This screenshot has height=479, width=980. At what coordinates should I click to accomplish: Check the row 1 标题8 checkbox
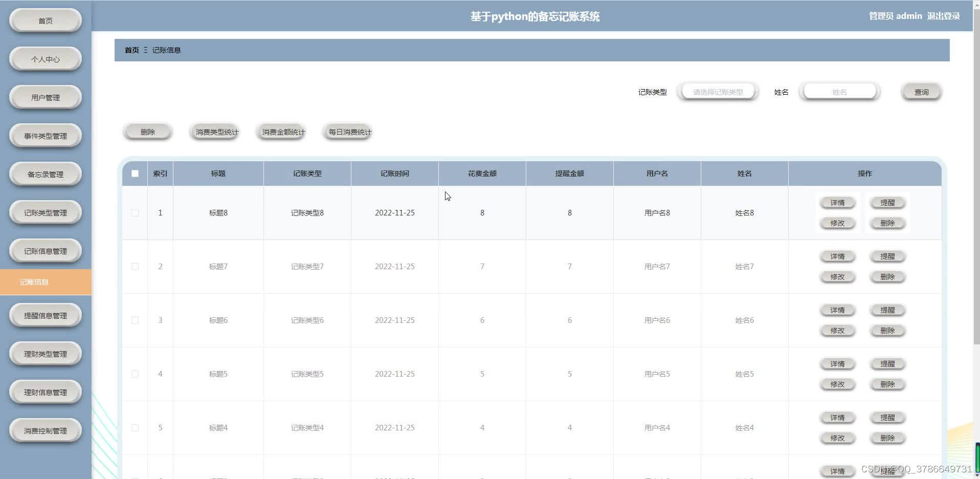pos(135,213)
